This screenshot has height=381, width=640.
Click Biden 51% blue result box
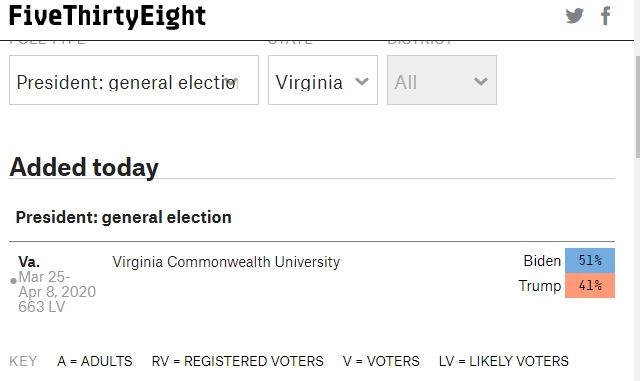(x=590, y=261)
